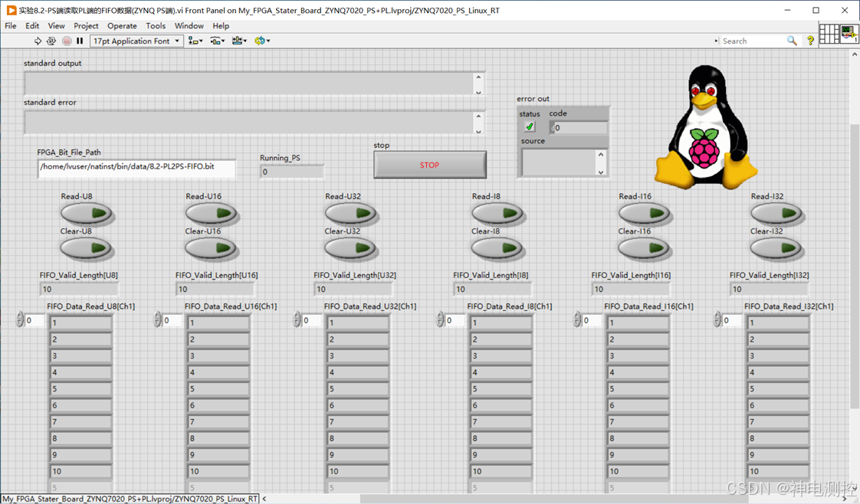
Task: Open the Operate menu
Action: click(122, 26)
